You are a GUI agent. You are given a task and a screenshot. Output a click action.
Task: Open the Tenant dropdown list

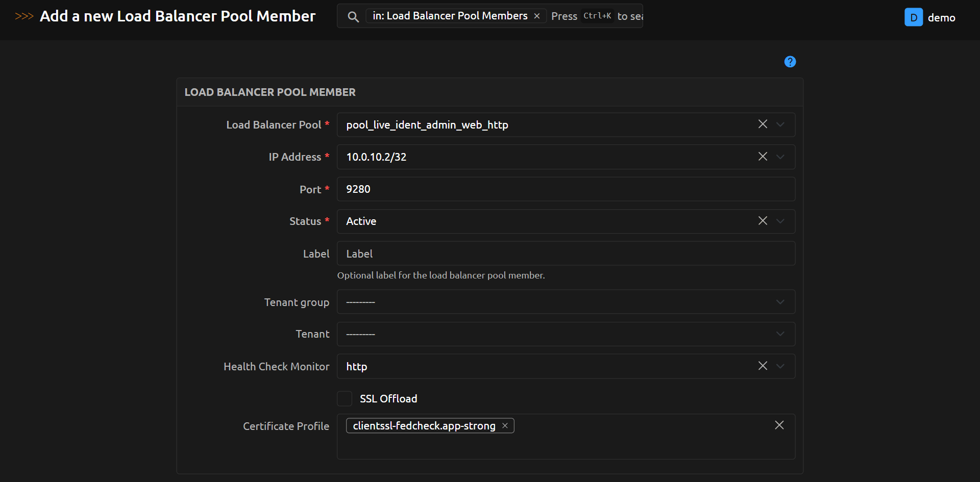780,334
